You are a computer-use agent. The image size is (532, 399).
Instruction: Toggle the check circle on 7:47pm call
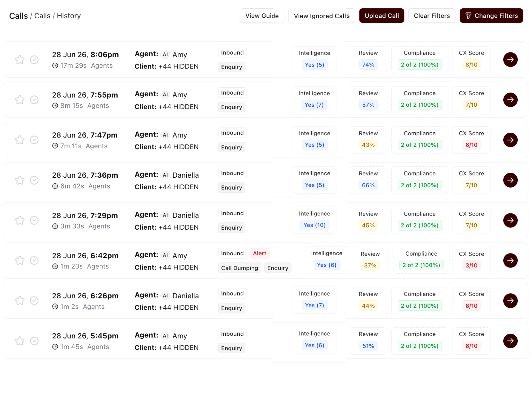coord(34,140)
